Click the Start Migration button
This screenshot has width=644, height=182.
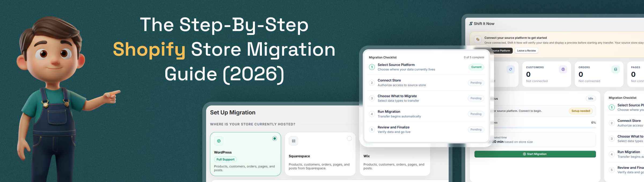click(535, 154)
